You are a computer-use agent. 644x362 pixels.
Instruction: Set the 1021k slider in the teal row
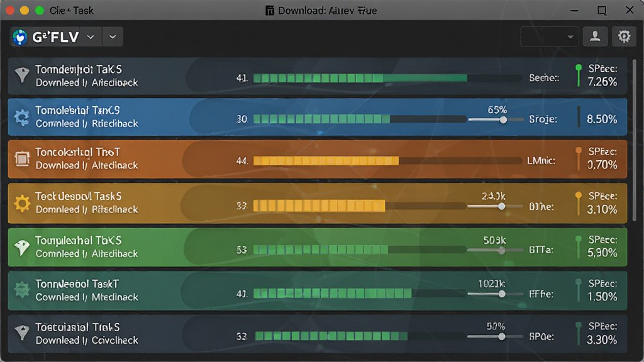coord(495,294)
